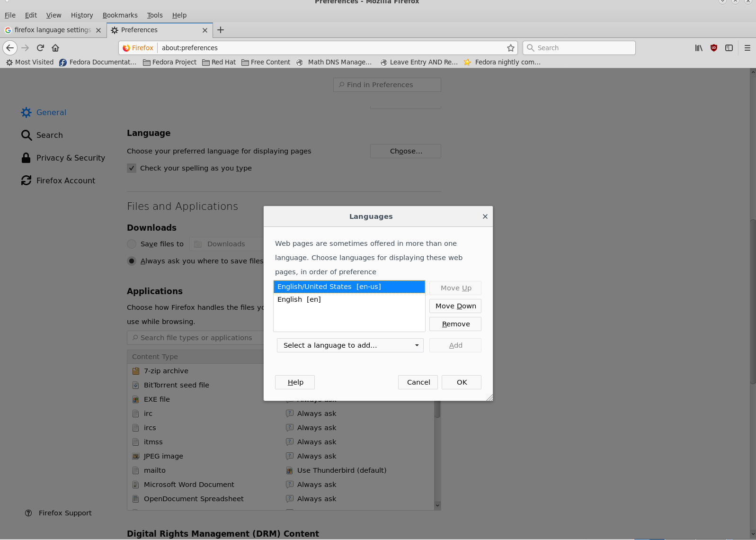756x540 pixels.
Task: Select English [en] list entry
Action: click(x=349, y=299)
